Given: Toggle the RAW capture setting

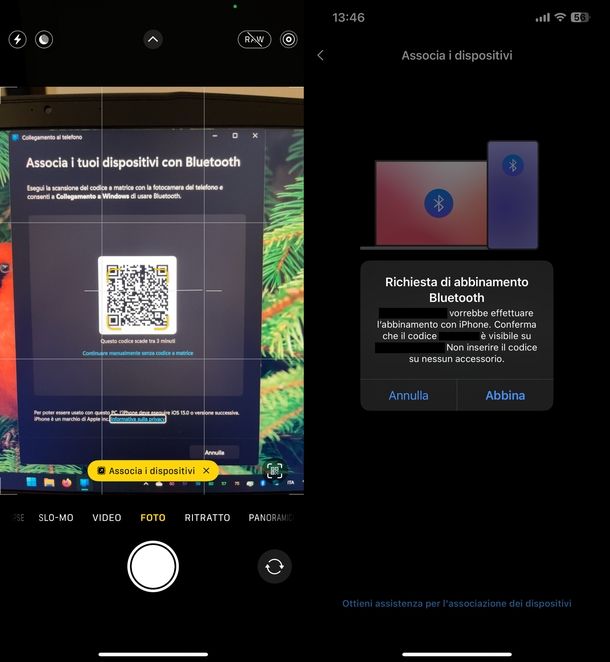Looking at the screenshot, I should click(254, 40).
